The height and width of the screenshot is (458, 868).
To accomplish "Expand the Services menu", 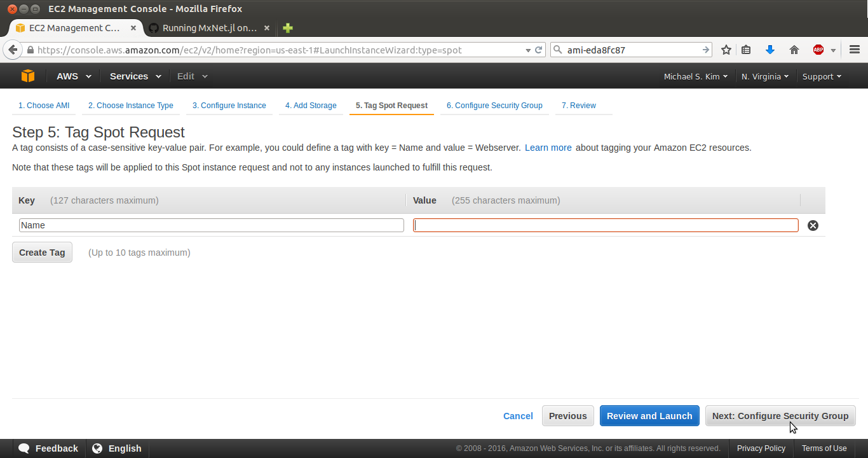I will (x=134, y=76).
